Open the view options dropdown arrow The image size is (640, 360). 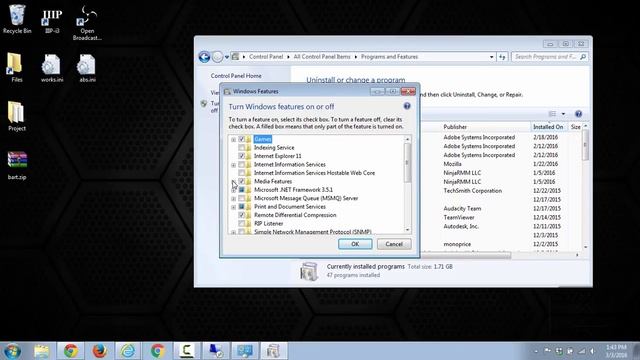pos(563,114)
